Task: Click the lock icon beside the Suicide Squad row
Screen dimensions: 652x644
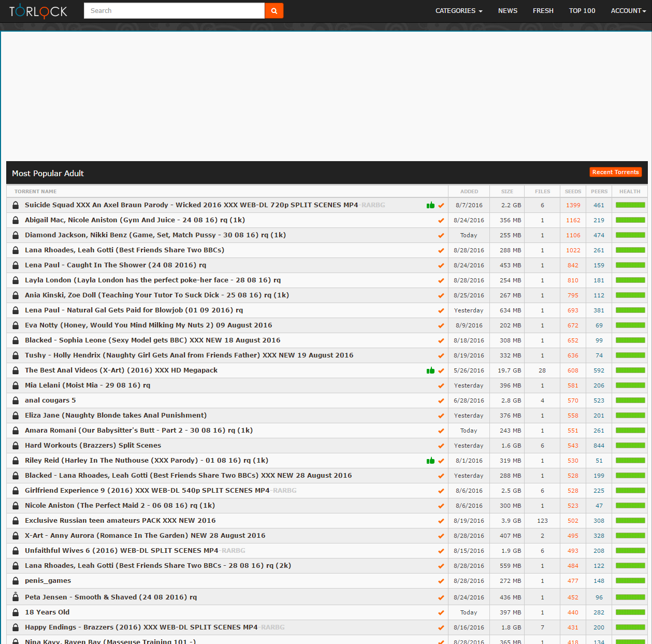Action: pos(16,205)
